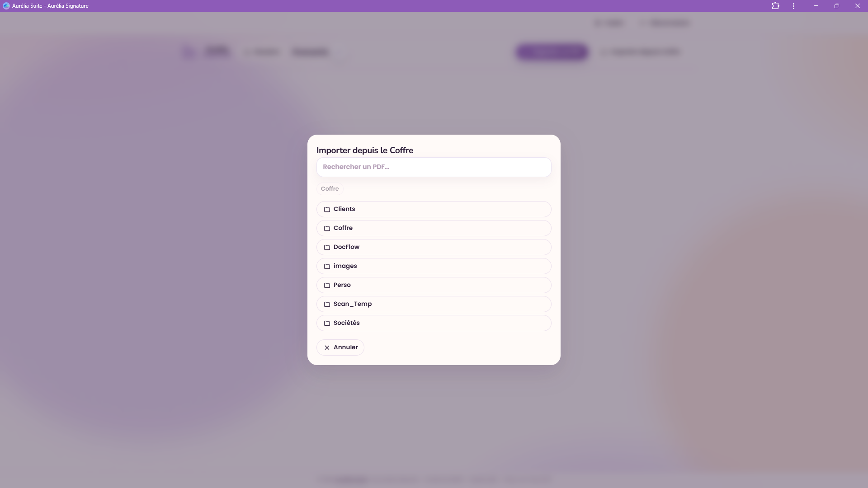The height and width of the screenshot is (488, 868).
Task: Click the Aurélia Suite app logo icon
Action: click(6, 6)
